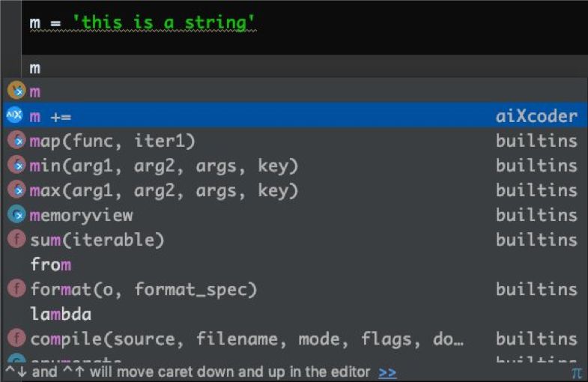
Task: Click the string 'this is a string' in editor
Action: click(x=163, y=22)
